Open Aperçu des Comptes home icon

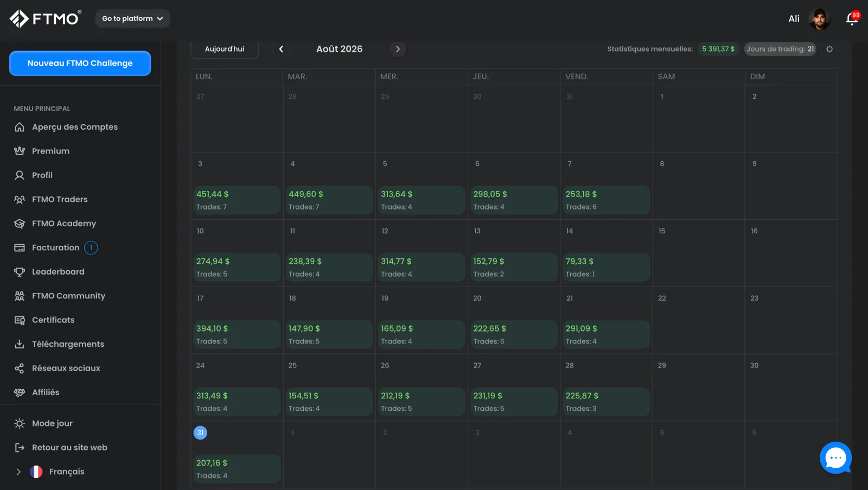pyautogui.click(x=20, y=127)
